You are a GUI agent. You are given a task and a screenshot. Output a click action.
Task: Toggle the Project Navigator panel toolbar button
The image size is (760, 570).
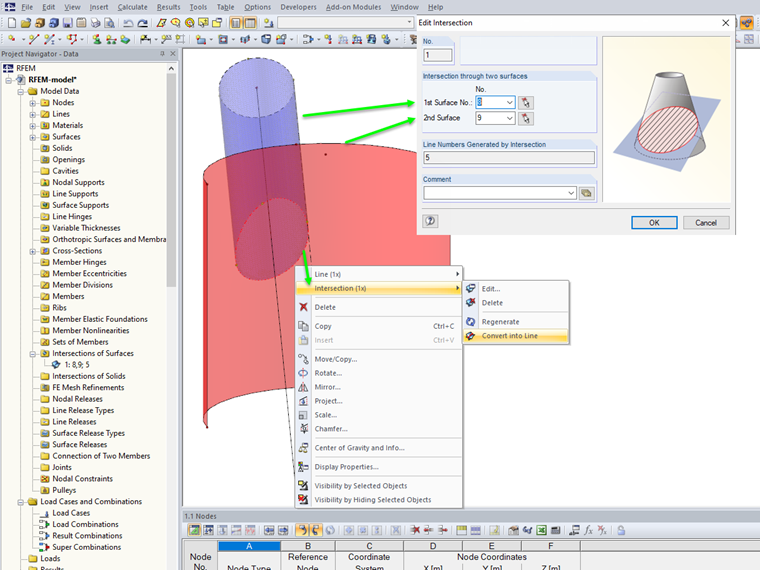(236, 23)
